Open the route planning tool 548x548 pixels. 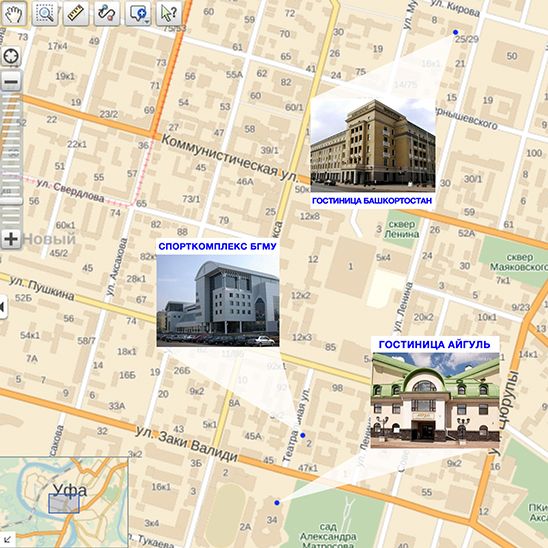click(x=107, y=14)
